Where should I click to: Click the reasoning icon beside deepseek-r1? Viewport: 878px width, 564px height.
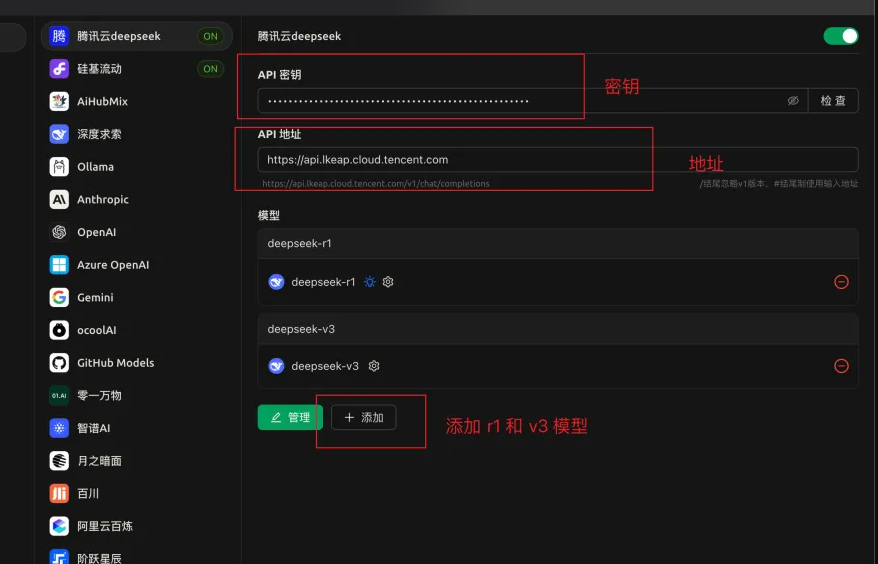click(x=370, y=282)
